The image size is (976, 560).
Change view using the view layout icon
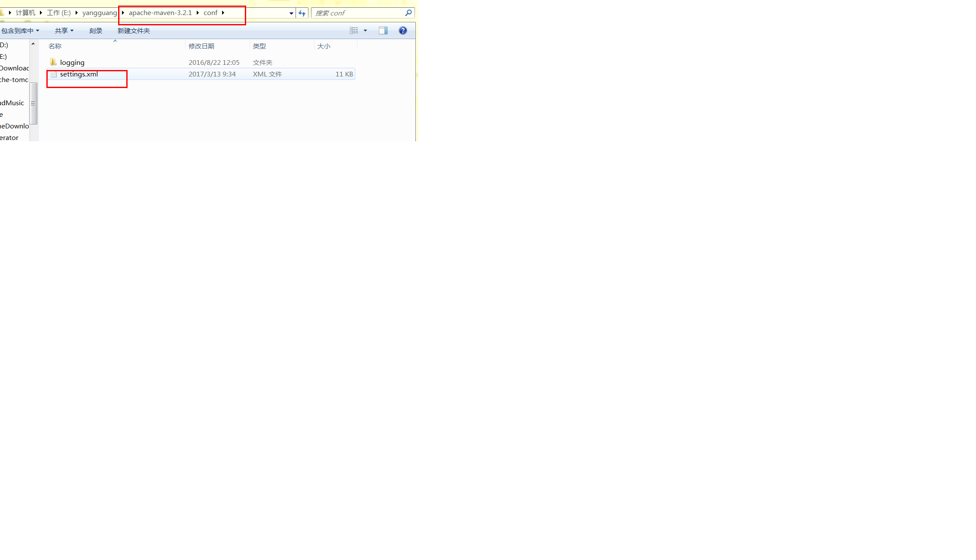[354, 30]
